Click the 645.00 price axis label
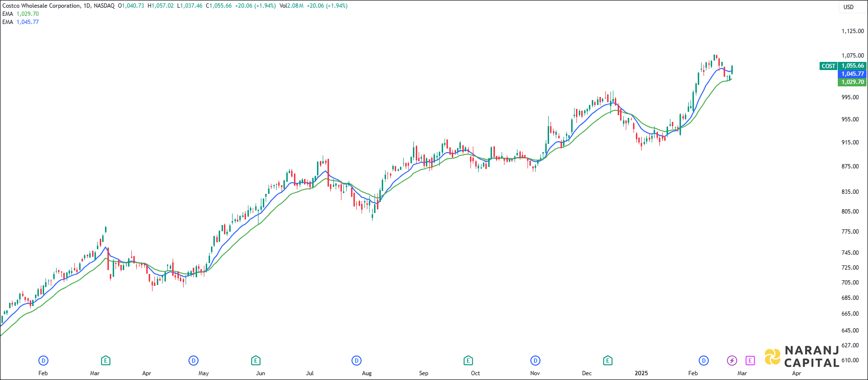868x380 pixels. point(850,331)
